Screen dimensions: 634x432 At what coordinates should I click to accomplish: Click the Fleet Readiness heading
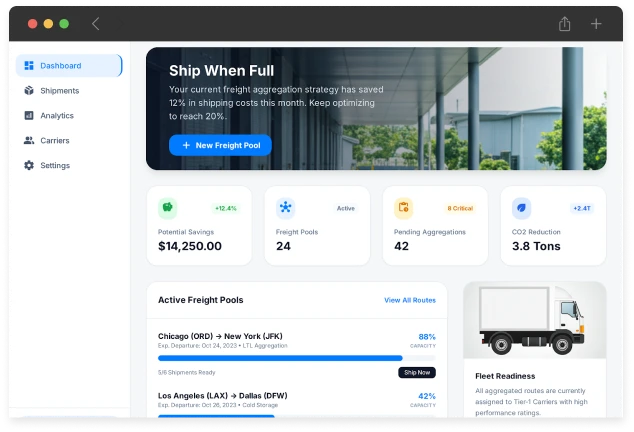(505, 376)
